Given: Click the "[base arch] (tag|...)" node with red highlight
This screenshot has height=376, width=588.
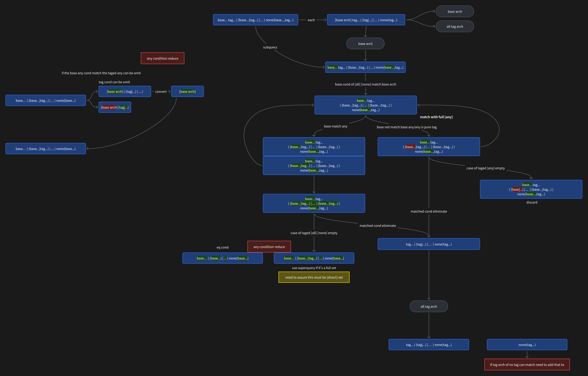Looking at the screenshot, I should (x=115, y=107).
